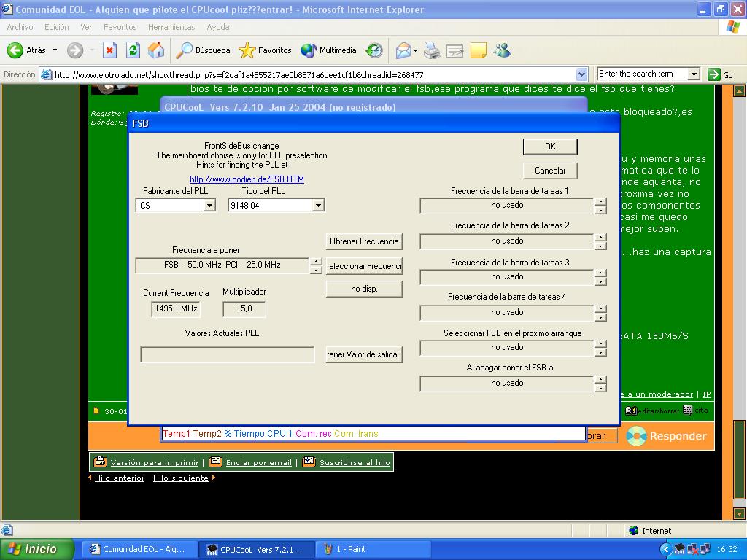This screenshot has height=560, width=747.
Task: Refresh the page with green arrows icon
Action: click(x=133, y=50)
